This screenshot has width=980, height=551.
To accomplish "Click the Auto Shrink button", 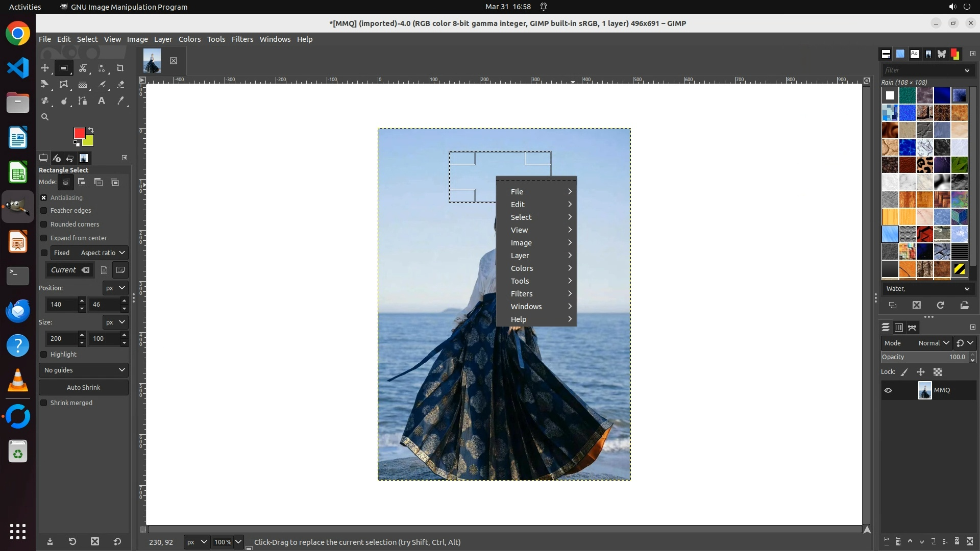I will click(84, 388).
